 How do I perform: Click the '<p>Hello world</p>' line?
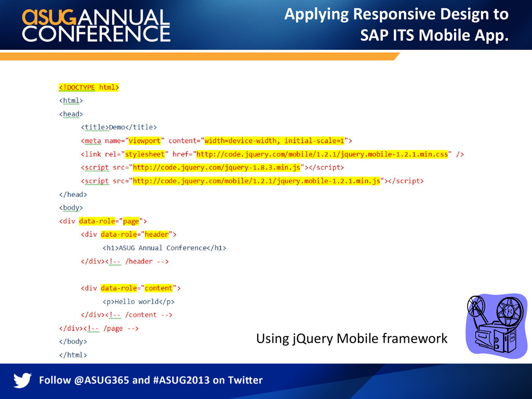(x=138, y=302)
